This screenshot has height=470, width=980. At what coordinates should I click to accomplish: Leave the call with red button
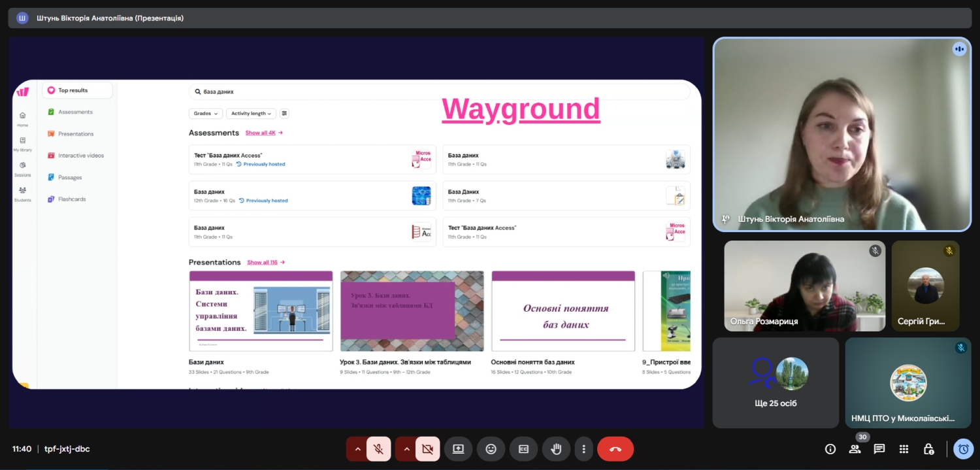[615, 449]
